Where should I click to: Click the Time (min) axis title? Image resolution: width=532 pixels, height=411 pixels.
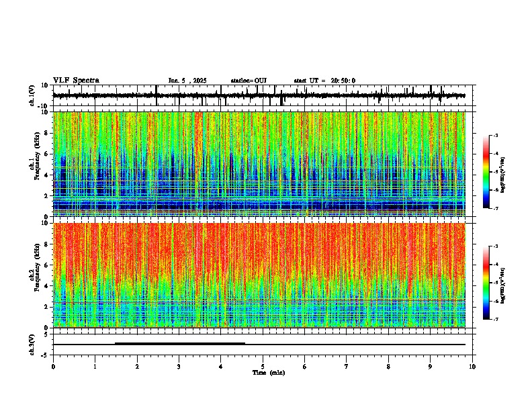click(x=269, y=373)
